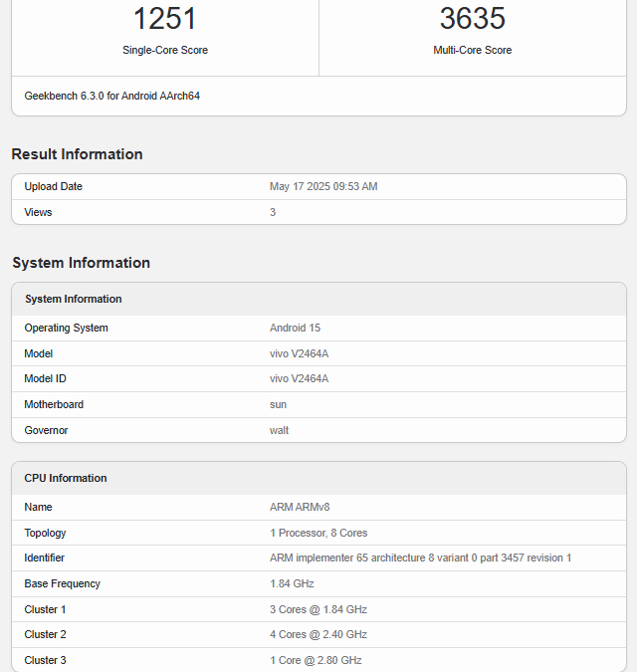Click the System Information table header
This screenshot has width=637, height=672.
point(73,299)
